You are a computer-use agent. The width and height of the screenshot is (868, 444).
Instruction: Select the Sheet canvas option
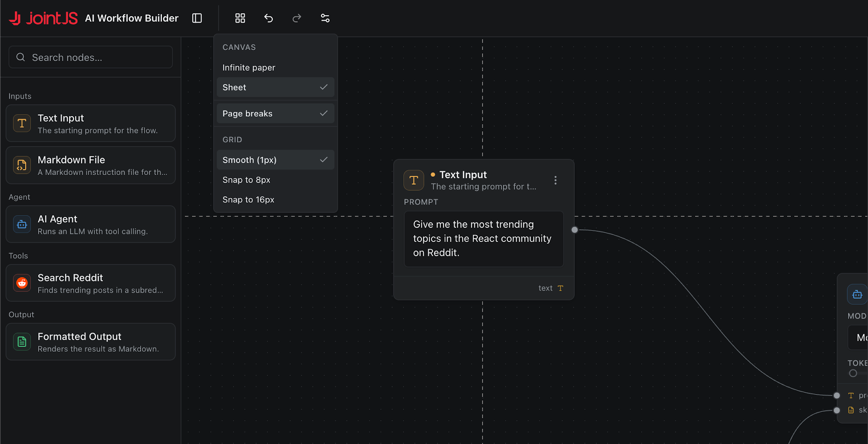coord(275,87)
